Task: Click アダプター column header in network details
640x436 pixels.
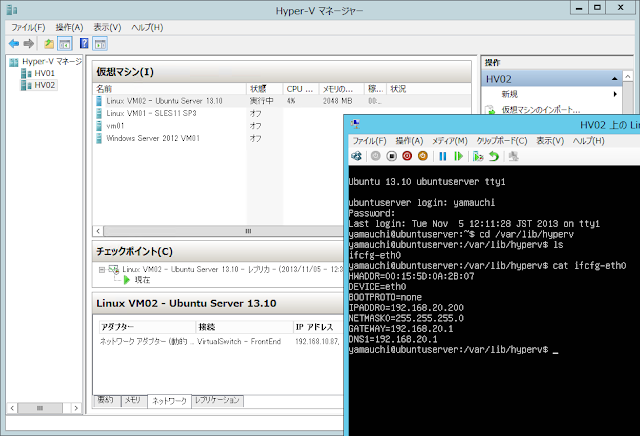Action: [148, 327]
